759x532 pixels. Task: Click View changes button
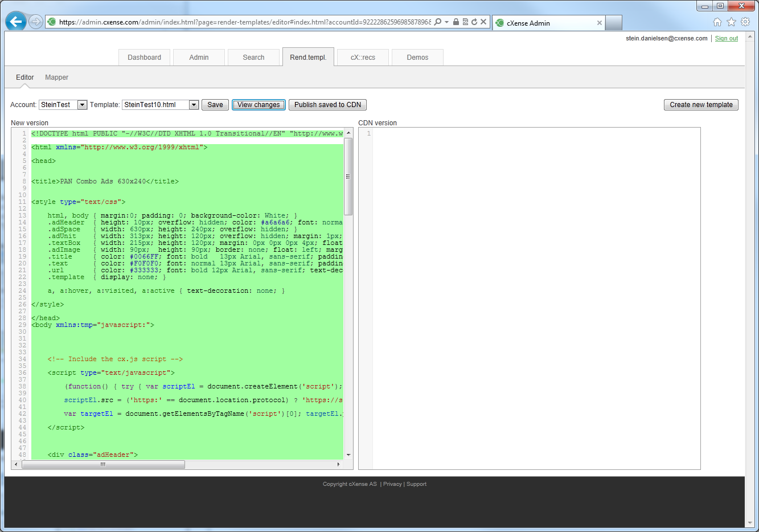coord(259,105)
